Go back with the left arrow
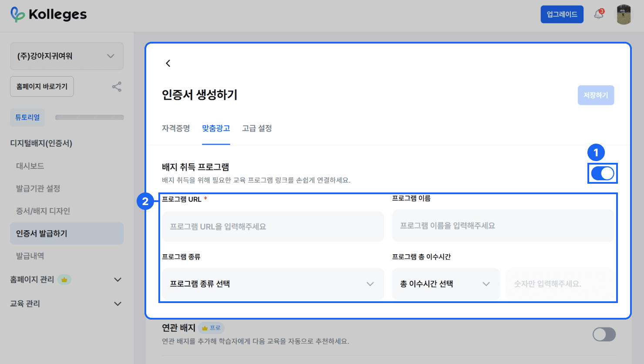This screenshot has height=364, width=644. (168, 64)
